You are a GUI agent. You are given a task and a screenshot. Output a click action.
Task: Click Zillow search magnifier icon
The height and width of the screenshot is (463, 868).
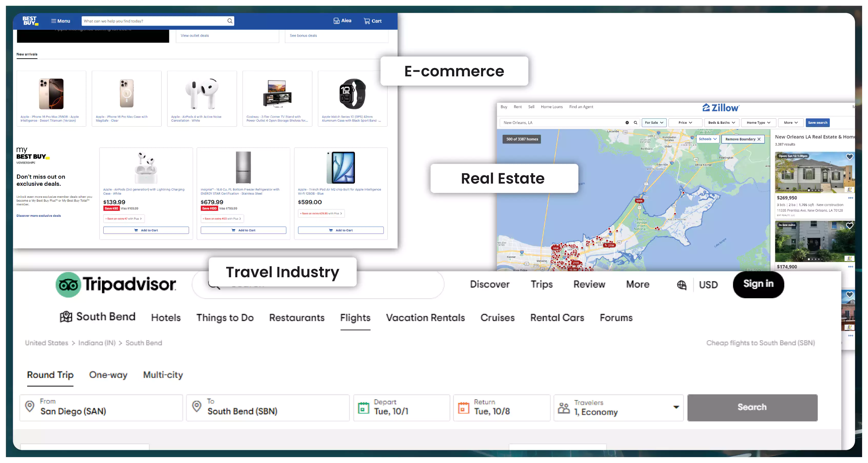point(635,122)
